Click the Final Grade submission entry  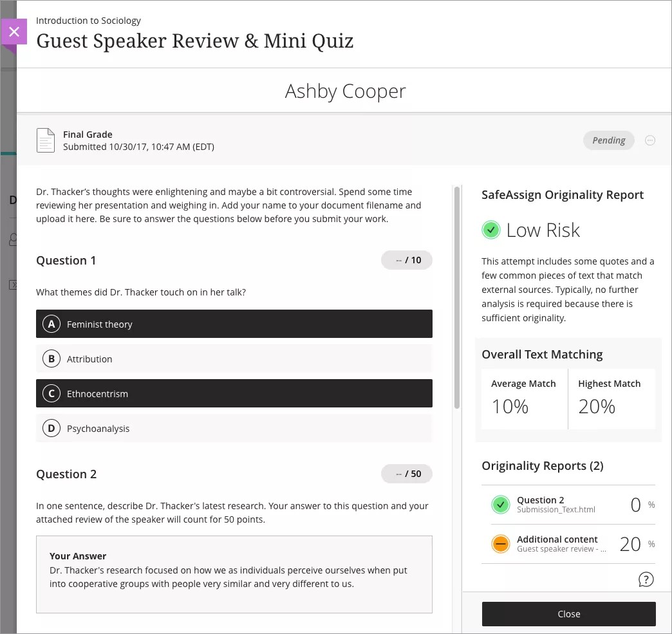[x=138, y=140]
